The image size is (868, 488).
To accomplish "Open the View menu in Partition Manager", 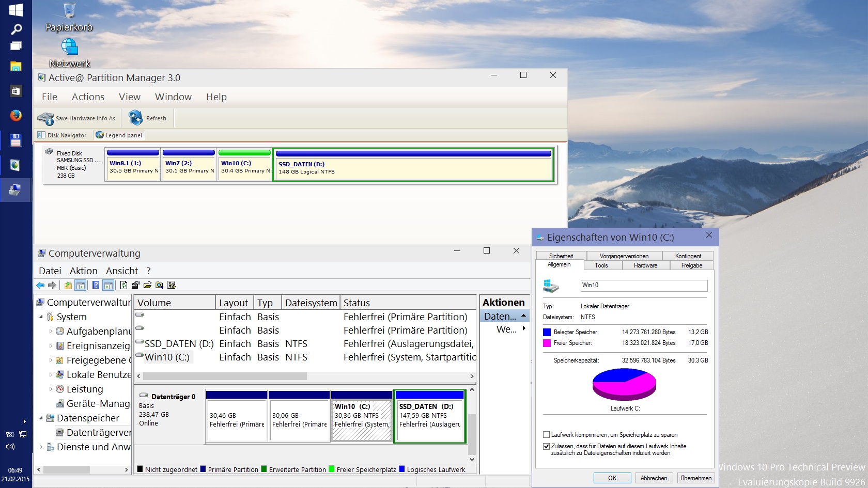I will 130,97.
